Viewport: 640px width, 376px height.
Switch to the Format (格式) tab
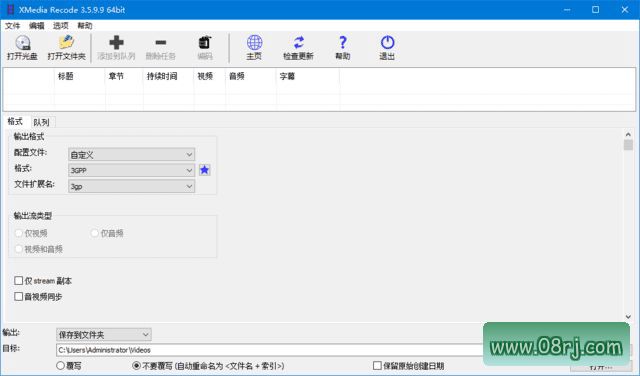[x=15, y=121]
